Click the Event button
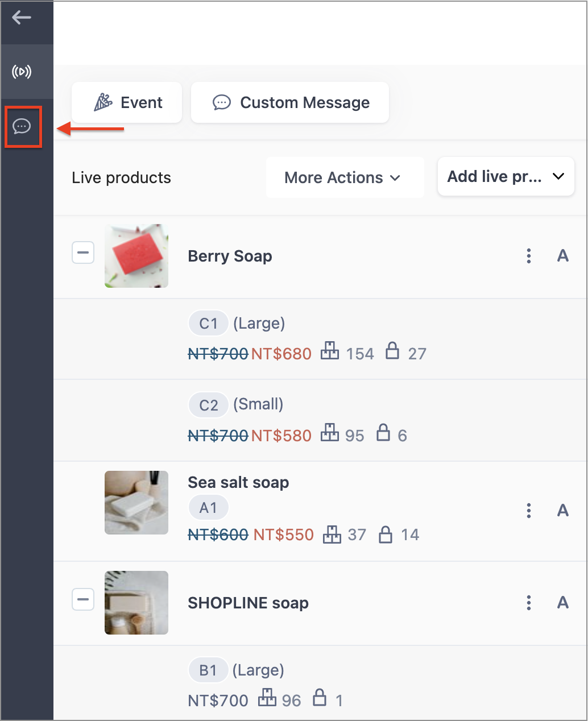 point(127,102)
